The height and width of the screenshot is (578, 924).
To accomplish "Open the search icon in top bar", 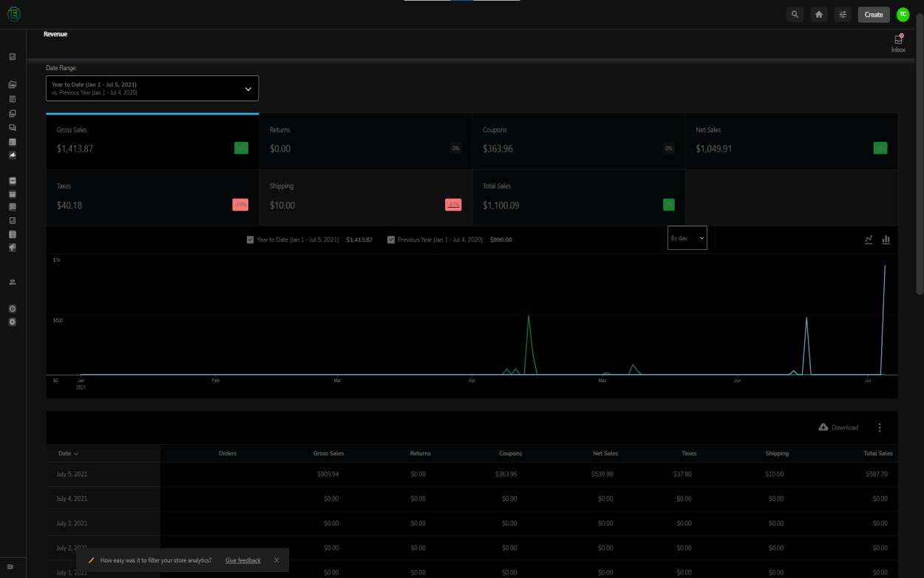I will 795,14.
